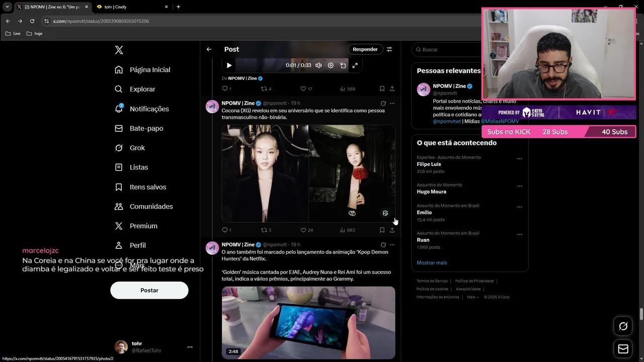The width and height of the screenshot is (644, 362).
Task: Open the left Cocona photo
Action: pos(265,173)
